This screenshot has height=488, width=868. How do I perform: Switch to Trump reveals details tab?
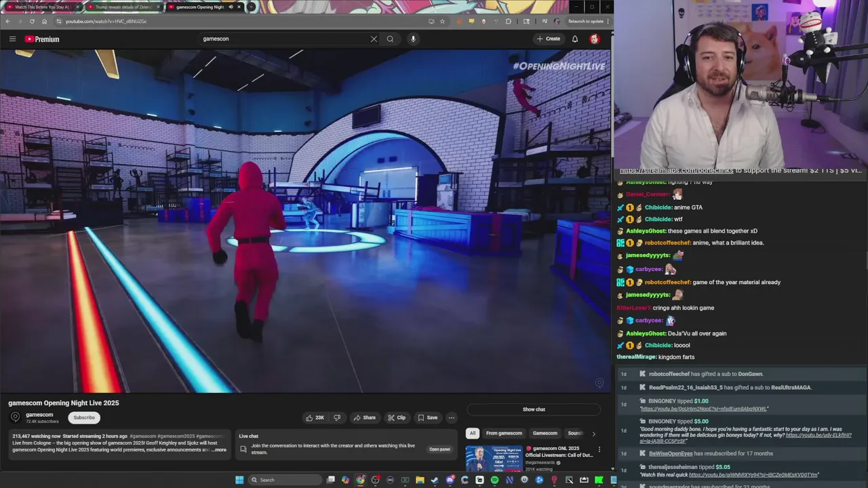pos(122,7)
